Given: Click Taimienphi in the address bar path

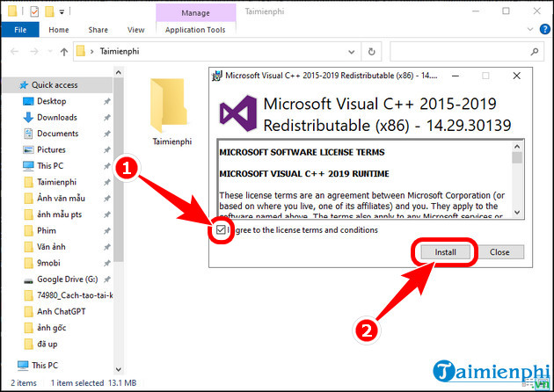Looking at the screenshot, I should [120, 52].
